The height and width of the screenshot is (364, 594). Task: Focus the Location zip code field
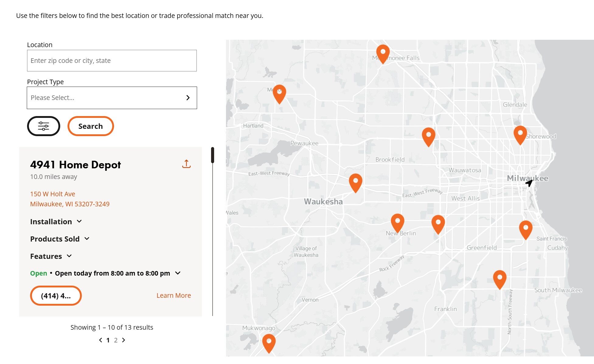[112, 61]
